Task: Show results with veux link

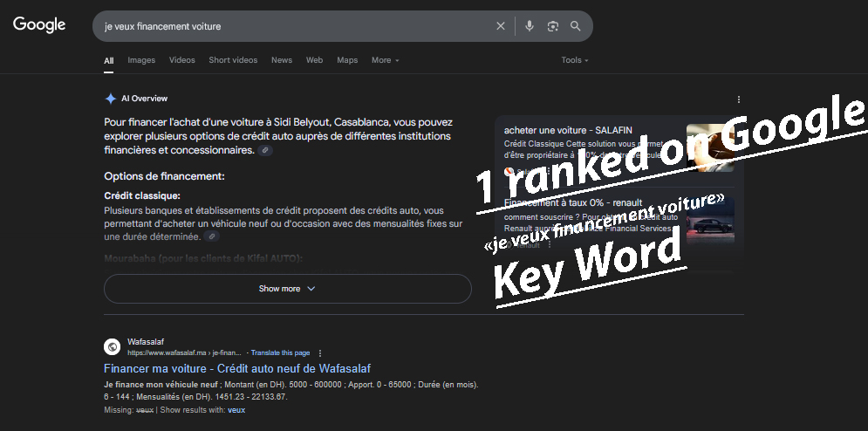Action: tap(236, 410)
